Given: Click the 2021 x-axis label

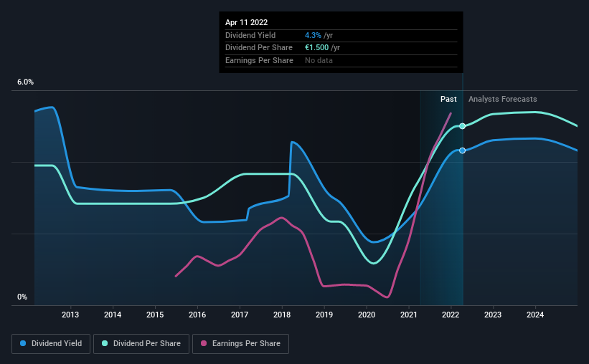Looking at the screenshot, I should [409, 315].
